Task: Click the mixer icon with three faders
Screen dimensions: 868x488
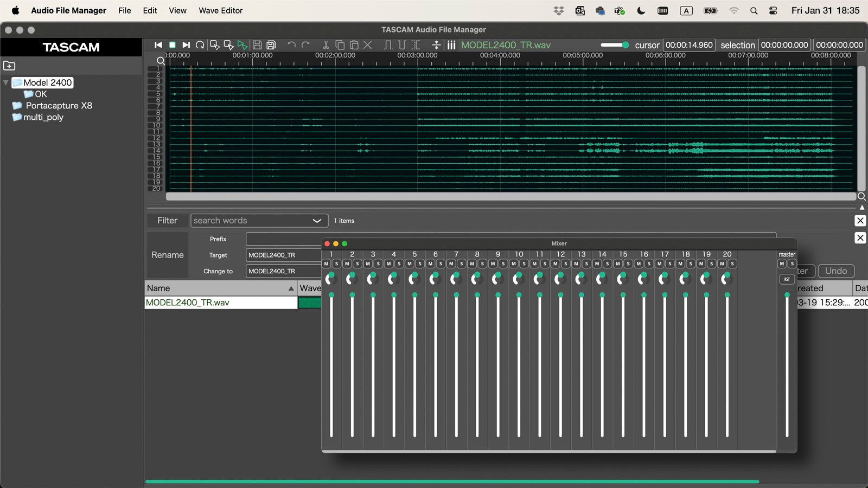Action: pos(451,45)
